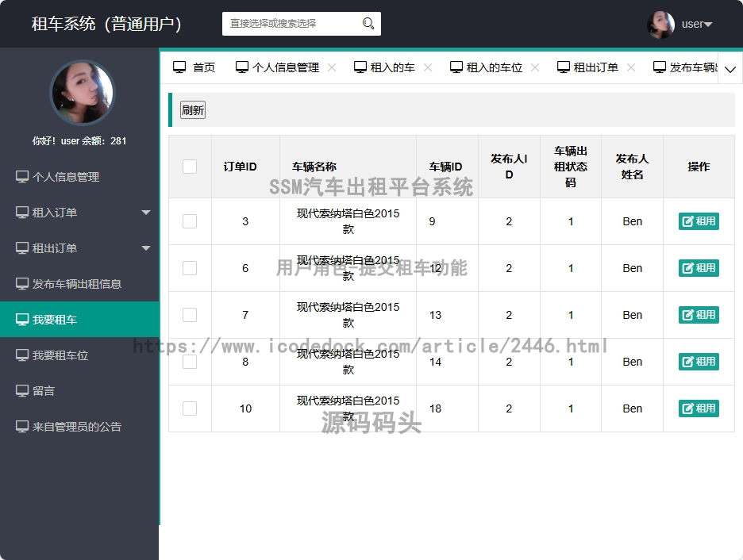743x560 pixels.
Task: Close the 租出订单 tab
Action: (631, 67)
